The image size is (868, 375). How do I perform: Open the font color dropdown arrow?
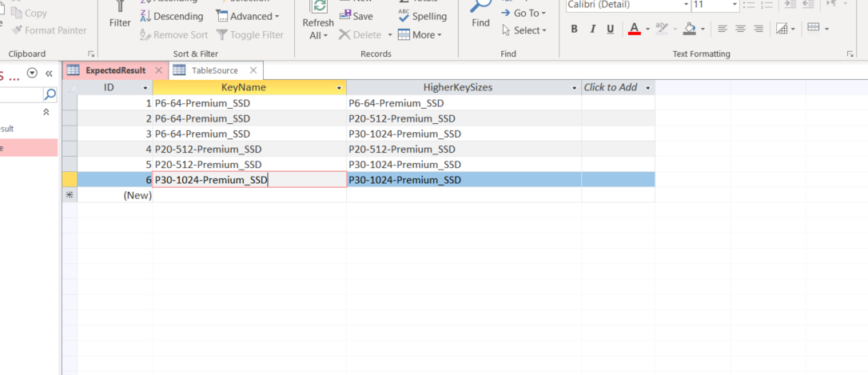point(647,29)
